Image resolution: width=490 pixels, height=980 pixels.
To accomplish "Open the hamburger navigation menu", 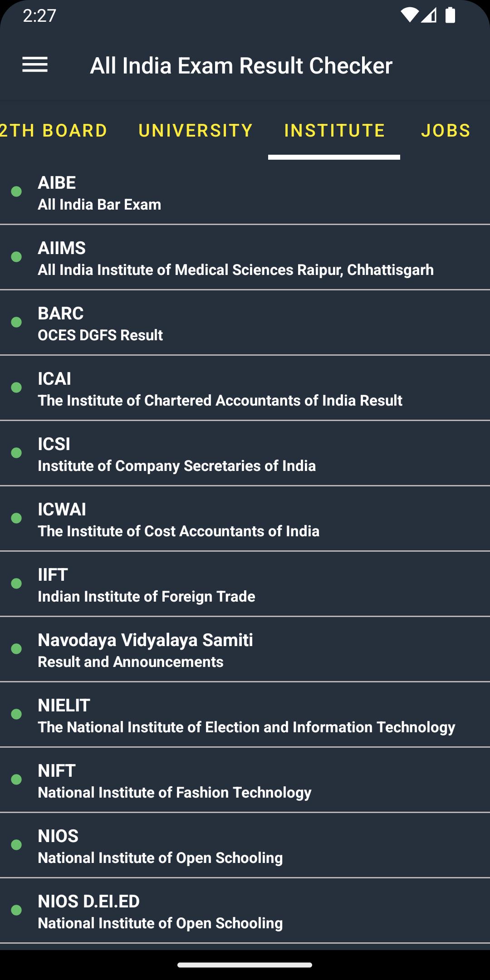I will click(35, 65).
